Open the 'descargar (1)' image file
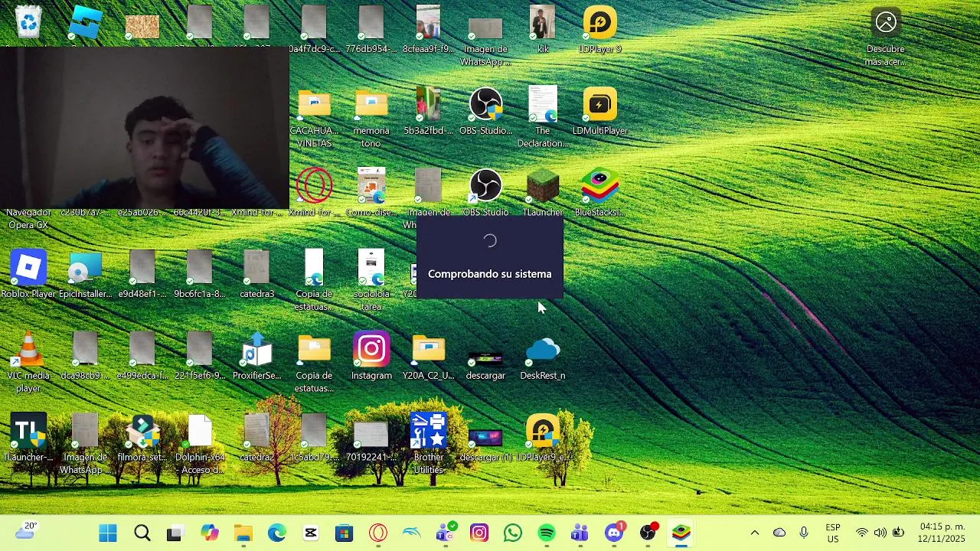The width and height of the screenshot is (980, 551). point(485,438)
